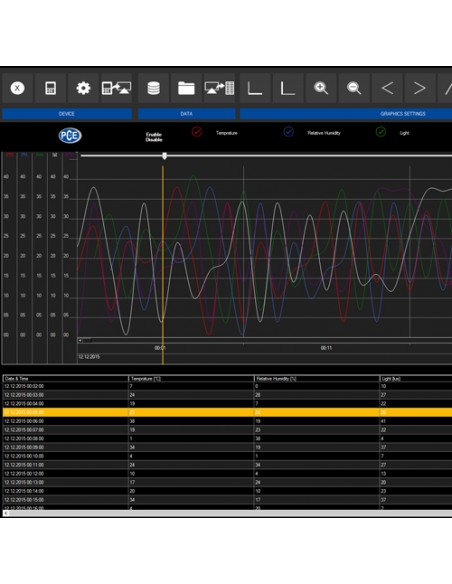Click the database stack icon
Image resolution: width=452 pixels, height=584 pixels.
coord(154,88)
